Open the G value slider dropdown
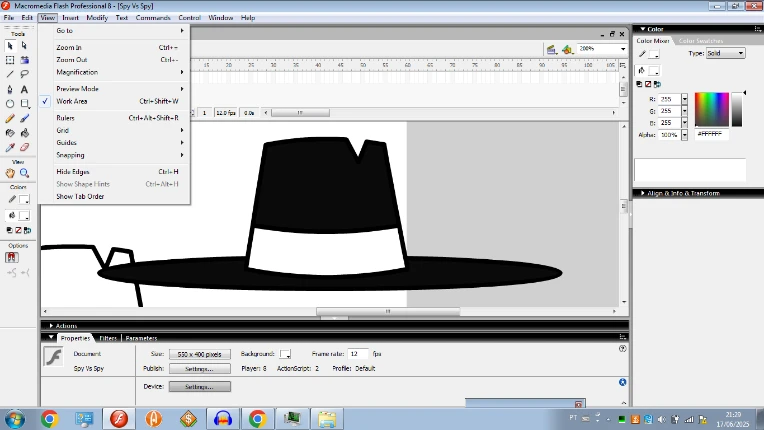764x430 pixels. (685, 111)
